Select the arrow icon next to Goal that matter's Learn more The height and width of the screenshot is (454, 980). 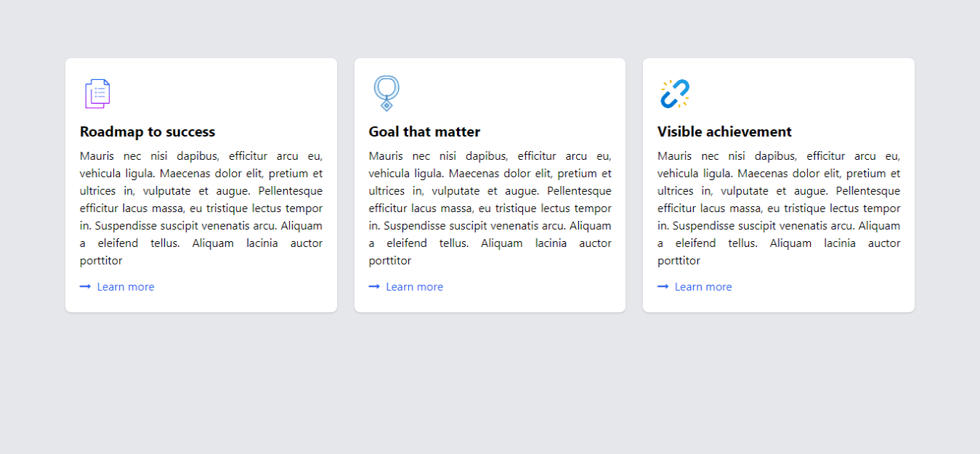pos(374,286)
